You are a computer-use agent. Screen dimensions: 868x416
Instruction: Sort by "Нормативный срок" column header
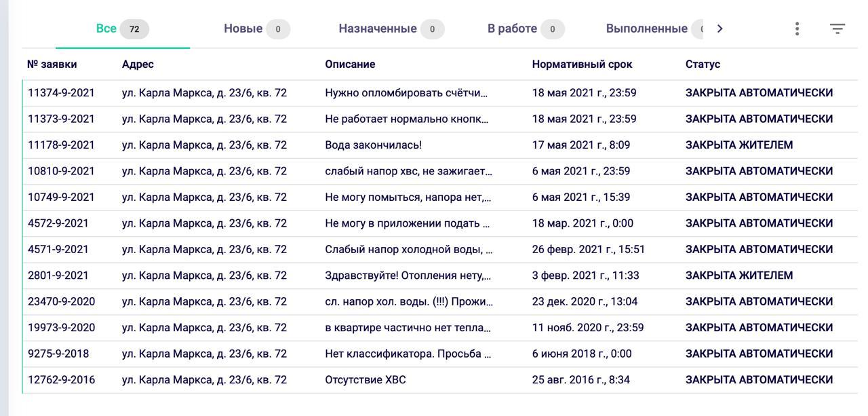(x=582, y=64)
